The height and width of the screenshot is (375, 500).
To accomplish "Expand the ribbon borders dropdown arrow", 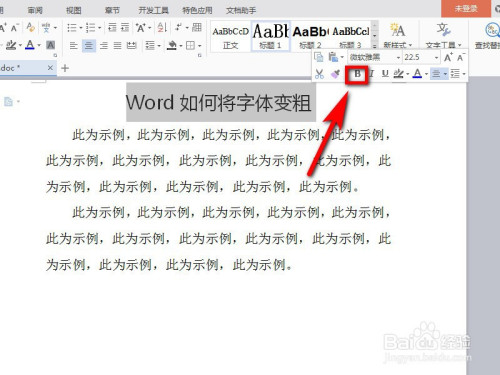I will (x=199, y=46).
